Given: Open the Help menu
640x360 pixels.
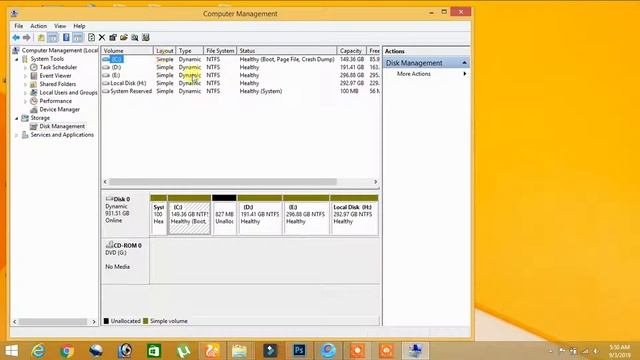Looking at the screenshot, I should click(79, 26).
